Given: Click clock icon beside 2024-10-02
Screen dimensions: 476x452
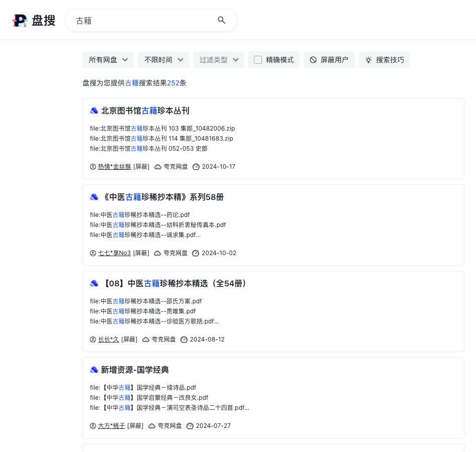Looking at the screenshot, I should pos(196,253).
